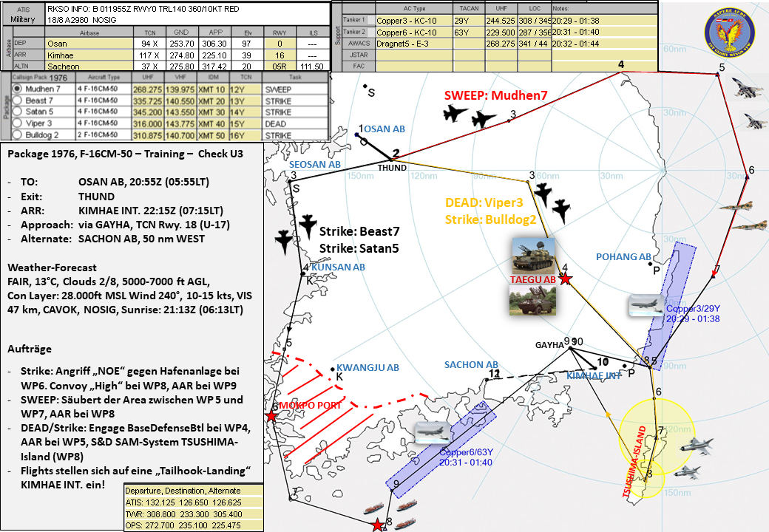Click the Strike: Satan5 route label

359,248
